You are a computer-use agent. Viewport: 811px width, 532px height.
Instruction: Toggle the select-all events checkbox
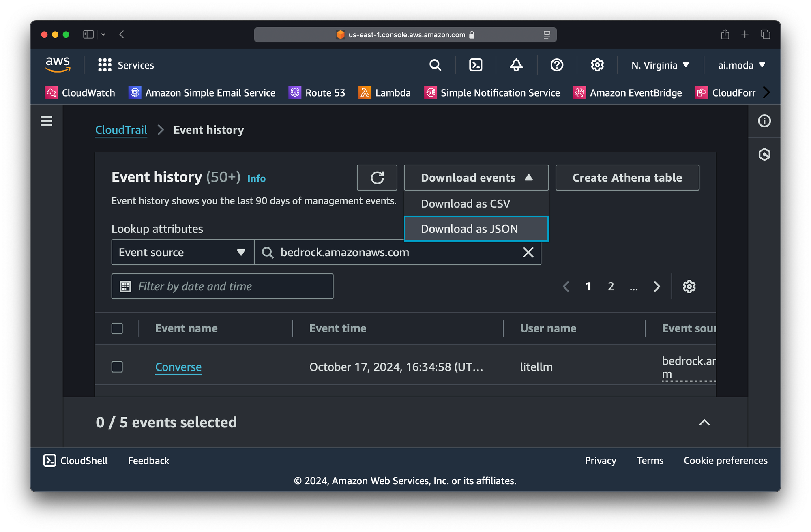[117, 328]
